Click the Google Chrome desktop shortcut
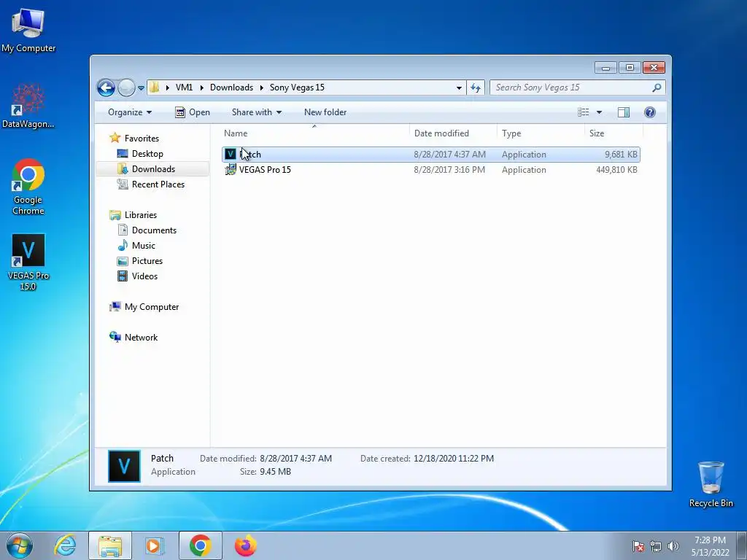 click(28, 187)
